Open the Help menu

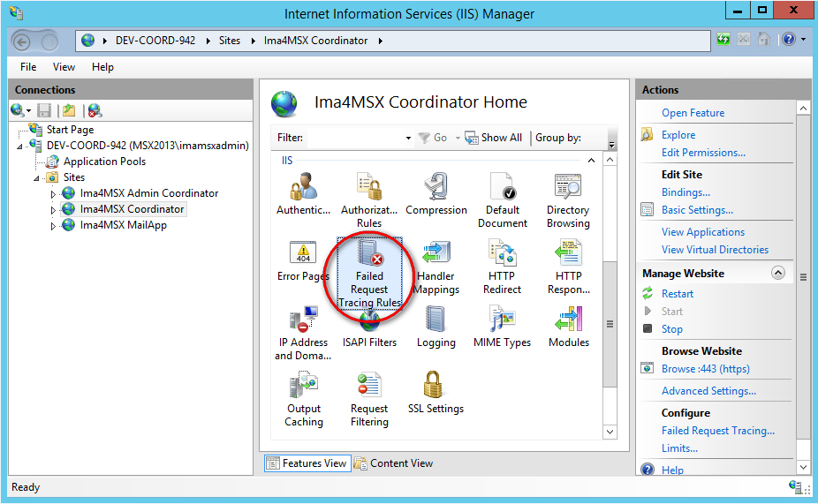coord(102,67)
